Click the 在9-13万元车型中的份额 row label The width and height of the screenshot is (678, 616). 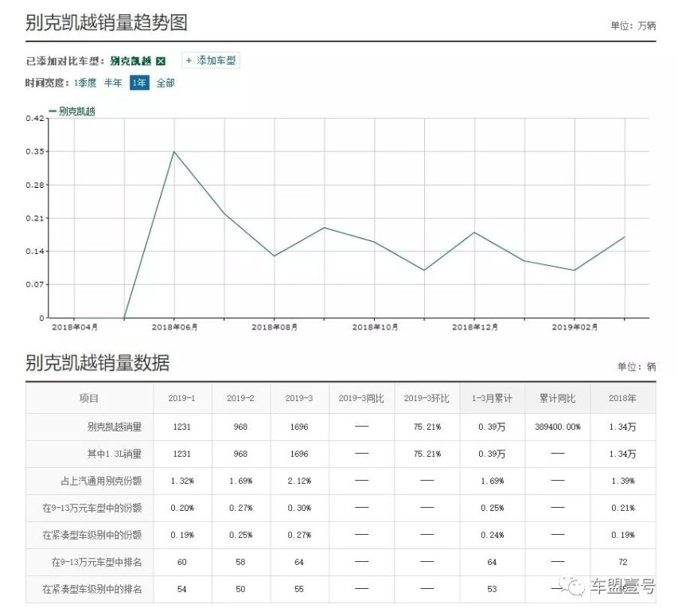tap(92, 508)
